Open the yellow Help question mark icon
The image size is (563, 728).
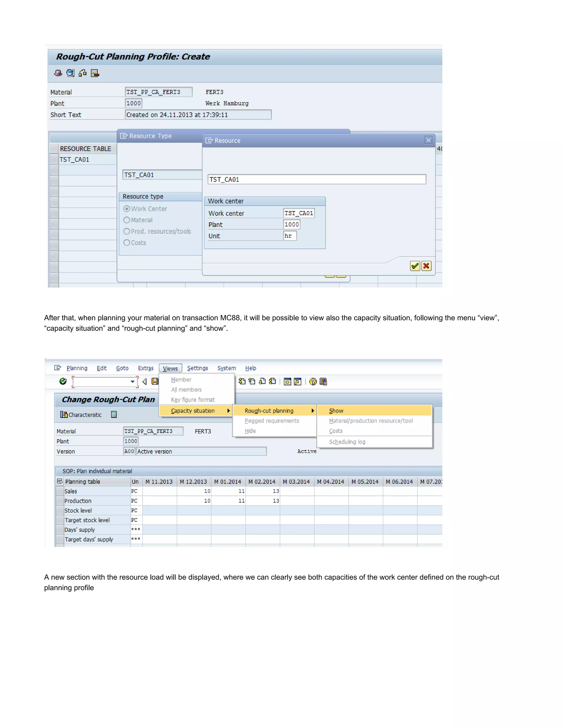point(313,381)
